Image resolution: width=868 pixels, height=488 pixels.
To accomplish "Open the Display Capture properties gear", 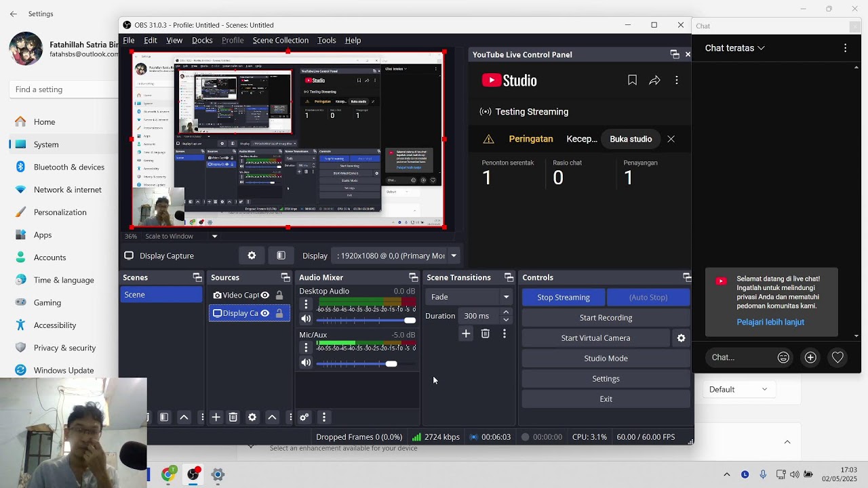I will (x=252, y=256).
